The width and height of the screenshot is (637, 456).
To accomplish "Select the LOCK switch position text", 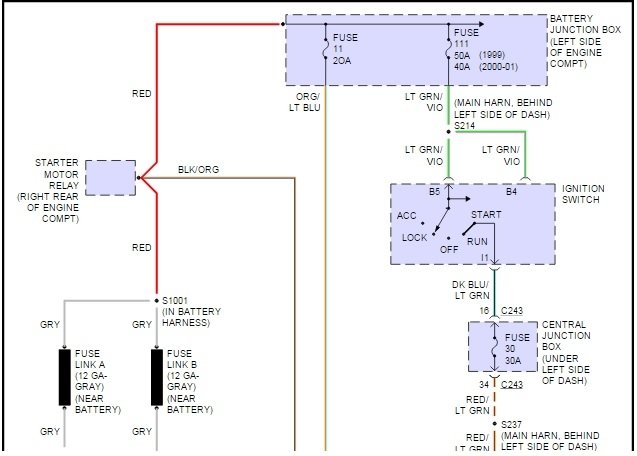I will pos(414,238).
